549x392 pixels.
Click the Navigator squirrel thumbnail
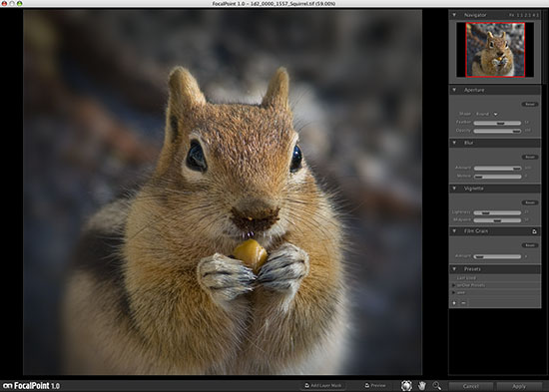tap(495, 50)
